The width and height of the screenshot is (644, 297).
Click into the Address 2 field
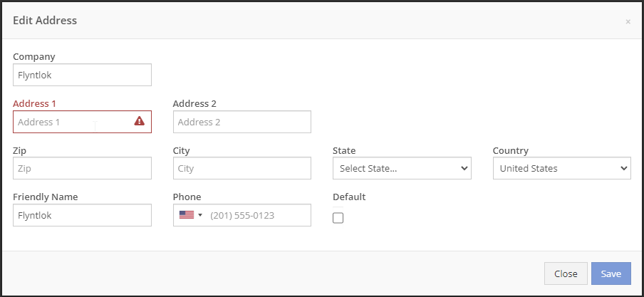tap(242, 122)
